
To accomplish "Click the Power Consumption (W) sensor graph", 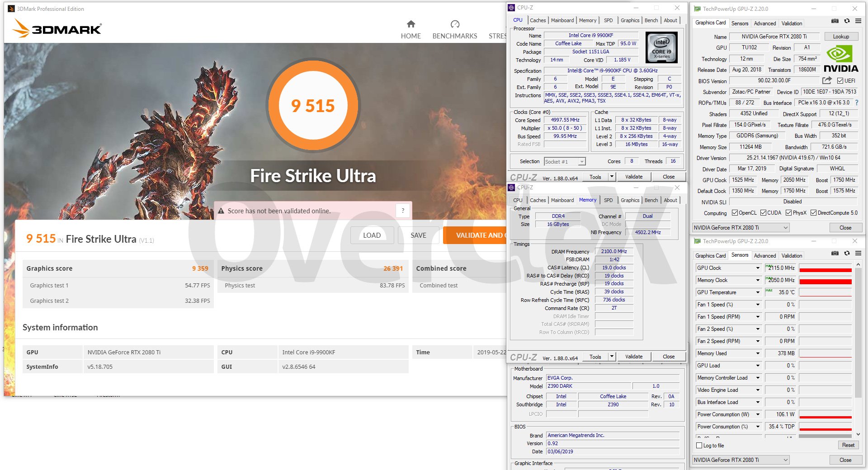I will (x=825, y=414).
